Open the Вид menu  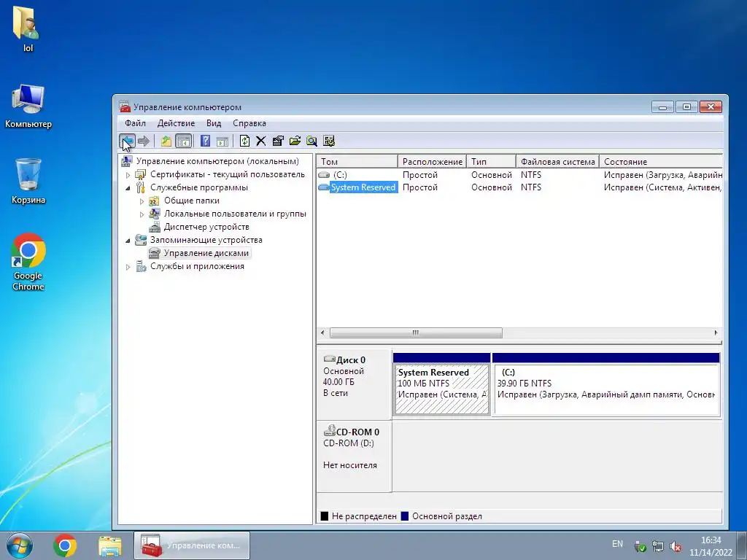pyautogui.click(x=214, y=123)
